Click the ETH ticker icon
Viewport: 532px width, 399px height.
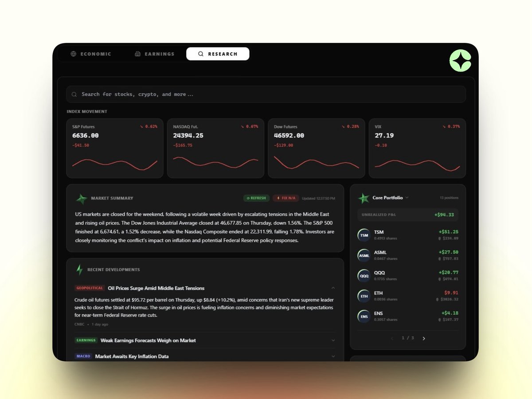pyautogui.click(x=364, y=296)
